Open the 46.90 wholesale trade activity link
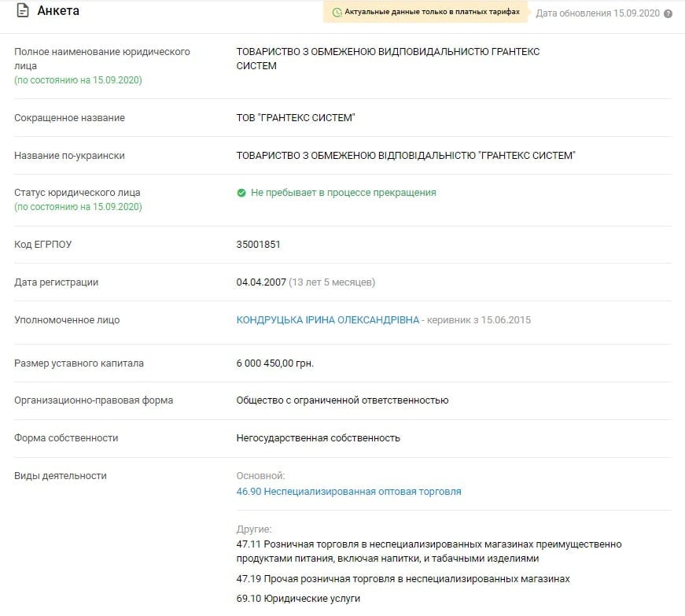The height and width of the screenshot is (616, 685). [348, 492]
